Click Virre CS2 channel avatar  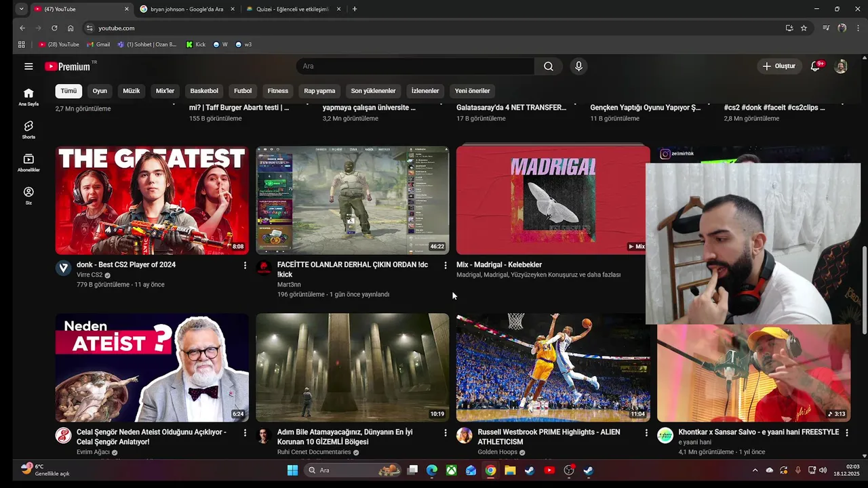click(x=63, y=268)
